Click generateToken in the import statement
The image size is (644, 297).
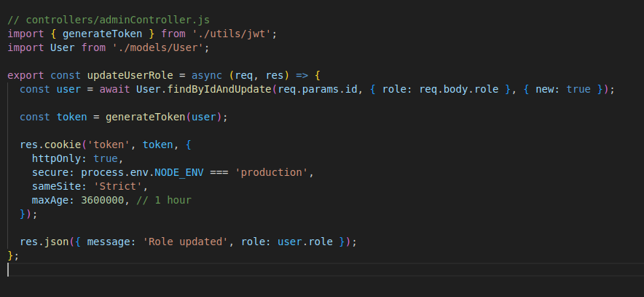click(102, 34)
